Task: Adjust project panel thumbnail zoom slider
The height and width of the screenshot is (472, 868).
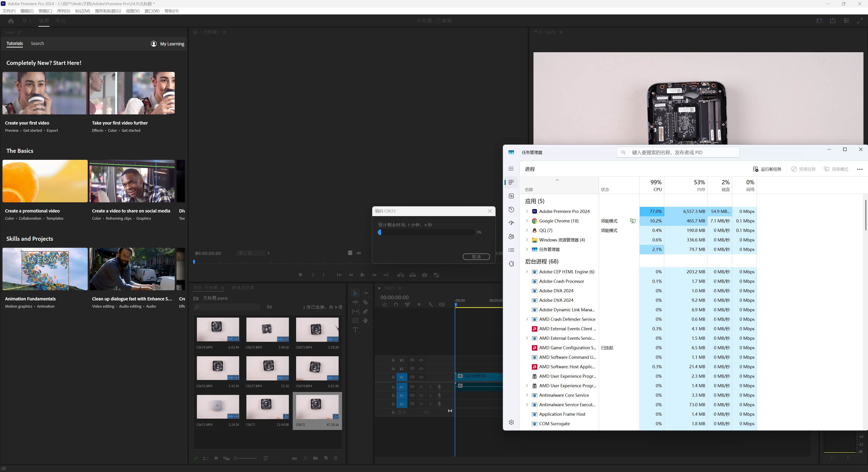Action: pyautogui.click(x=236, y=458)
